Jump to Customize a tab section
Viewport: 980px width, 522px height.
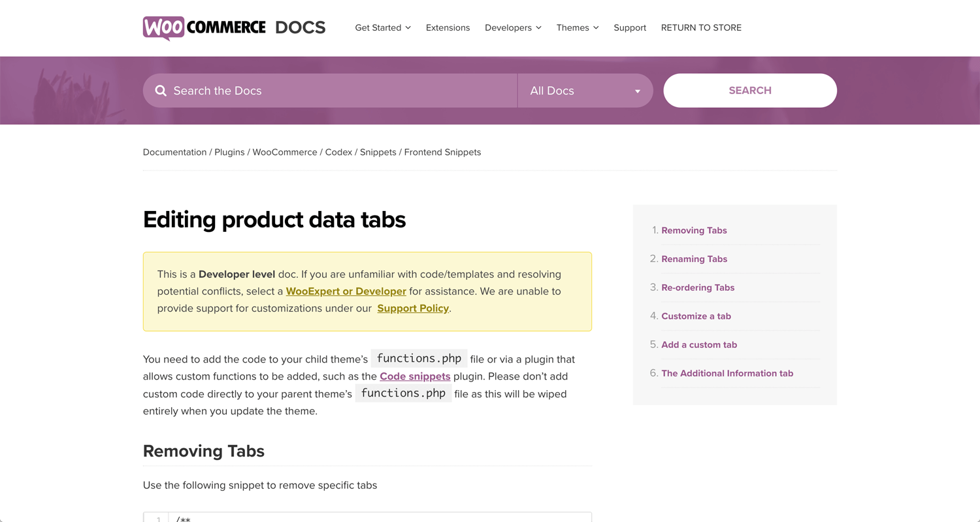pyautogui.click(x=696, y=316)
